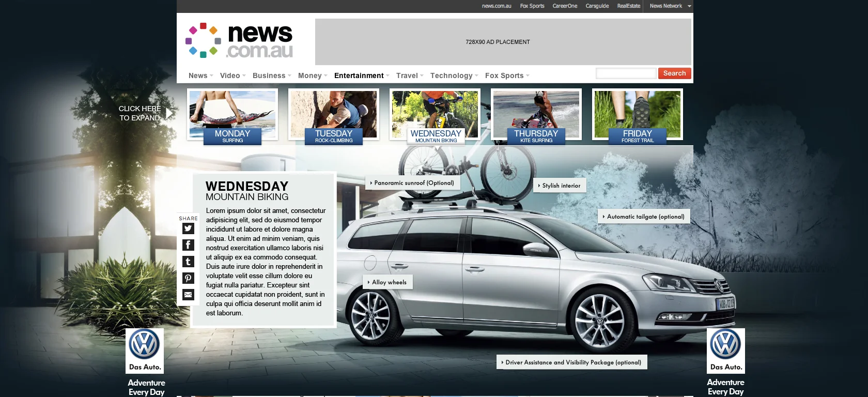The height and width of the screenshot is (397, 868).
Task: Share the page on Twitter
Action: [x=188, y=228]
